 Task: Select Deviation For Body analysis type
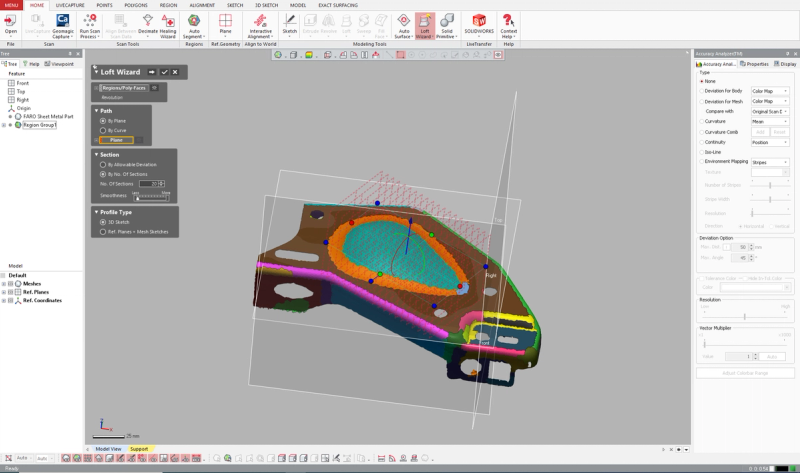click(702, 91)
